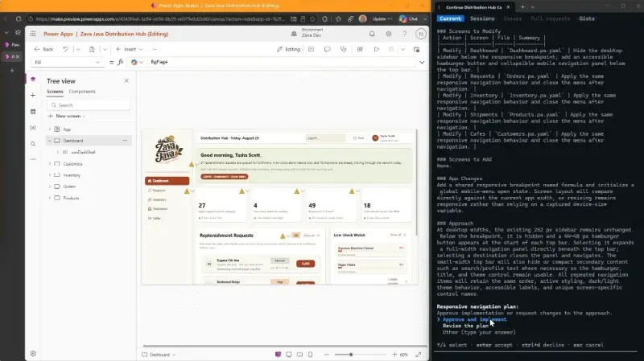Choose Approve and implement in the terminal
The image size is (644, 361).
click(474, 319)
